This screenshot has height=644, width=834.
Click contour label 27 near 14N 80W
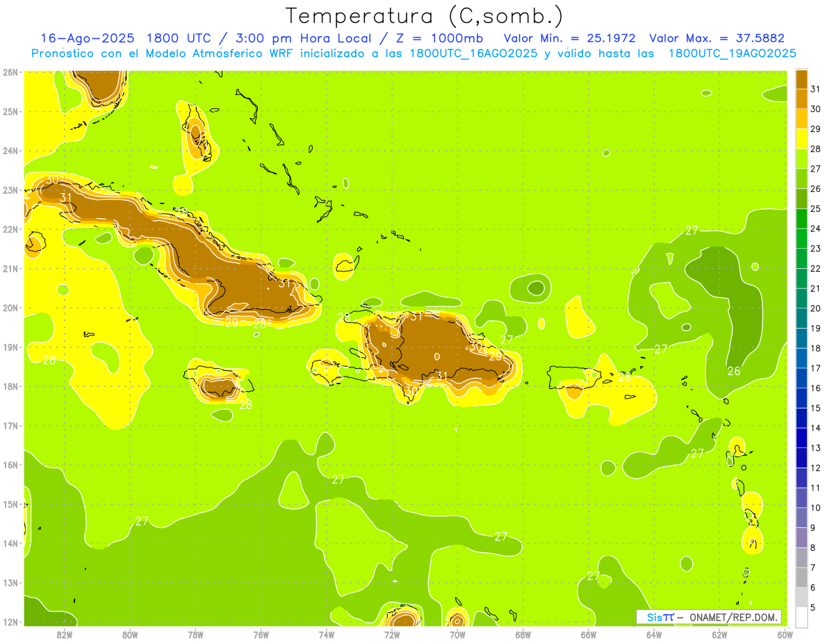click(x=142, y=521)
